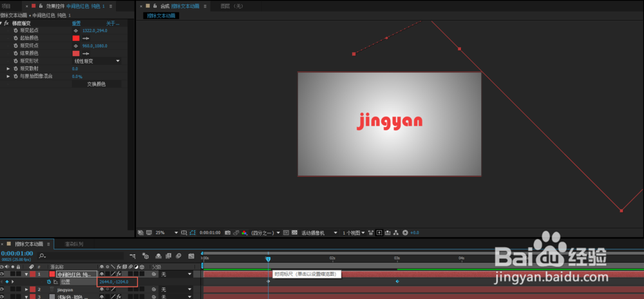
Task: Click the 关于... about link
Action: pyautogui.click(x=113, y=23)
